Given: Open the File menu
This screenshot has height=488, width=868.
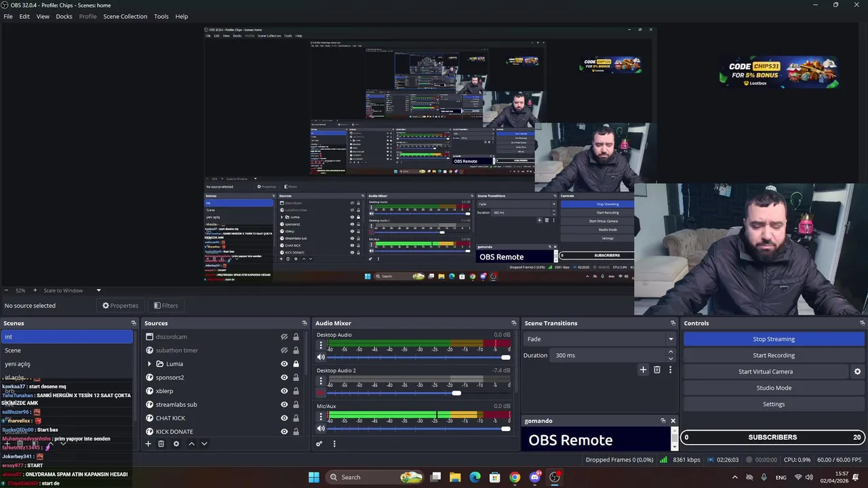Looking at the screenshot, I should pos(8,16).
